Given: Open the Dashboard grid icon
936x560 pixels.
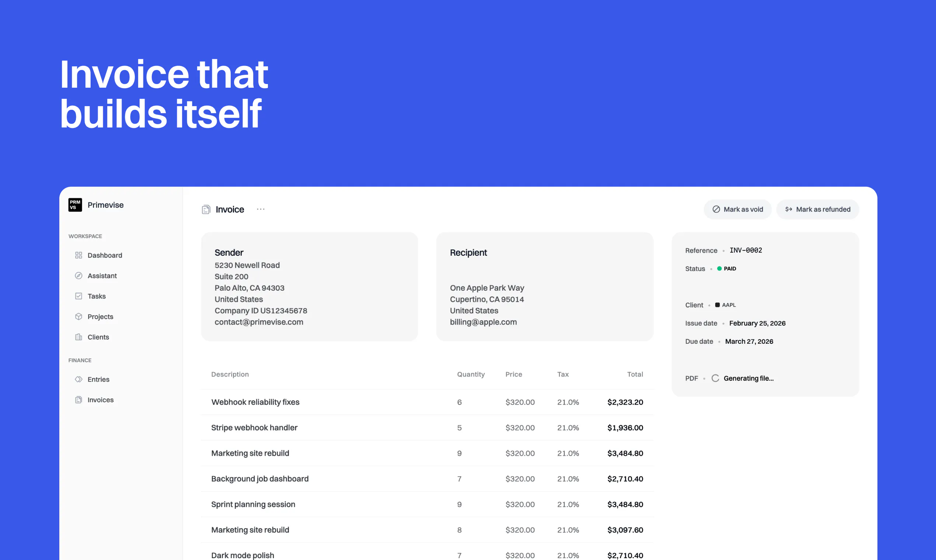Looking at the screenshot, I should coord(78,255).
